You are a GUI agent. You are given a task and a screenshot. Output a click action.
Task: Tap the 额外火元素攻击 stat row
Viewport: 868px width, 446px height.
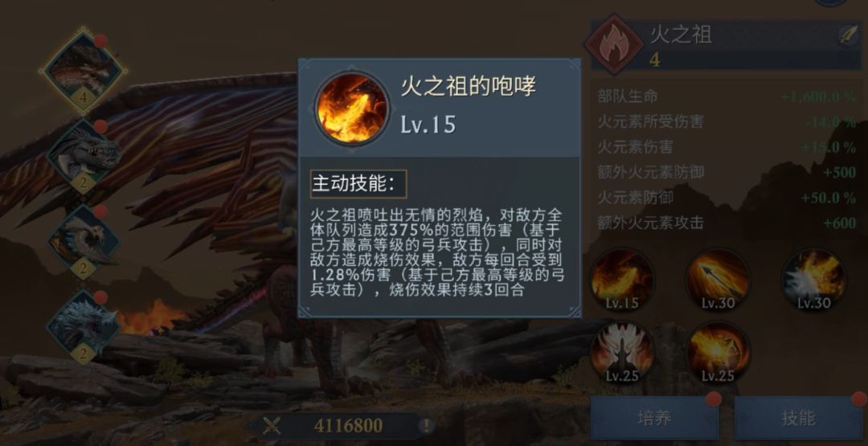click(x=727, y=223)
